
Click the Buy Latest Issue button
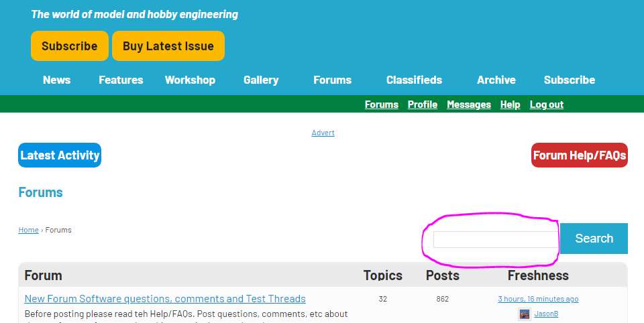click(x=168, y=46)
